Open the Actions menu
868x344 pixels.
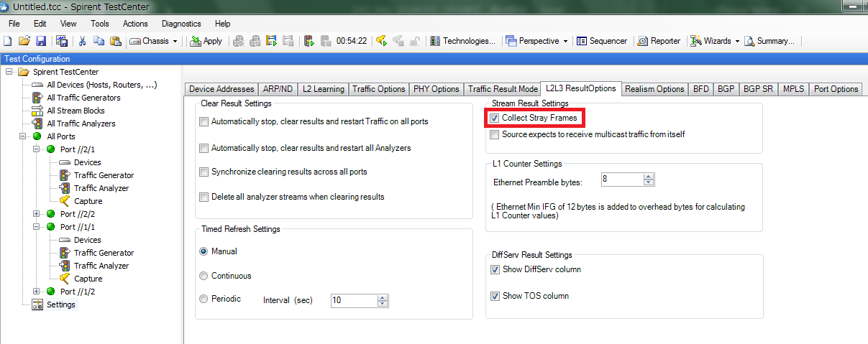point(135,24)
